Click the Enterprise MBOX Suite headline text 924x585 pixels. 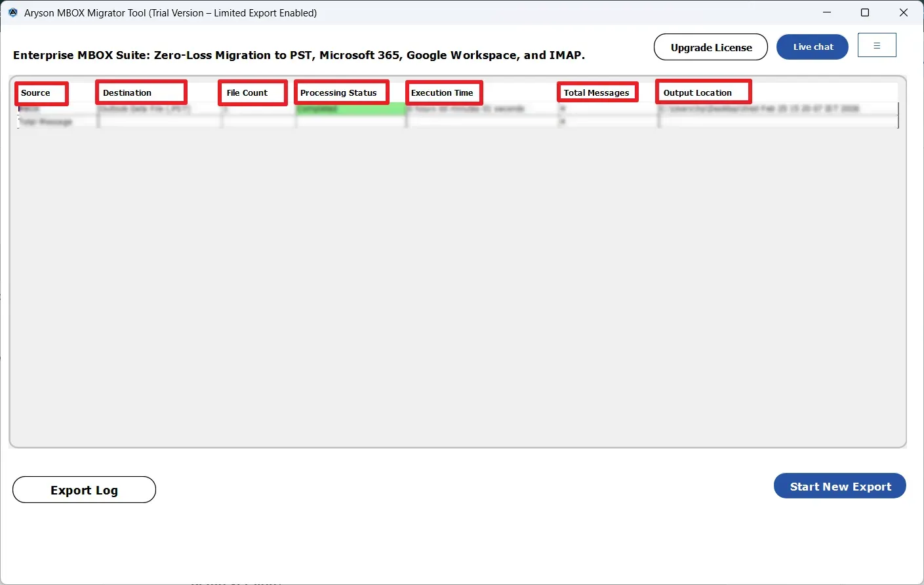299,55
